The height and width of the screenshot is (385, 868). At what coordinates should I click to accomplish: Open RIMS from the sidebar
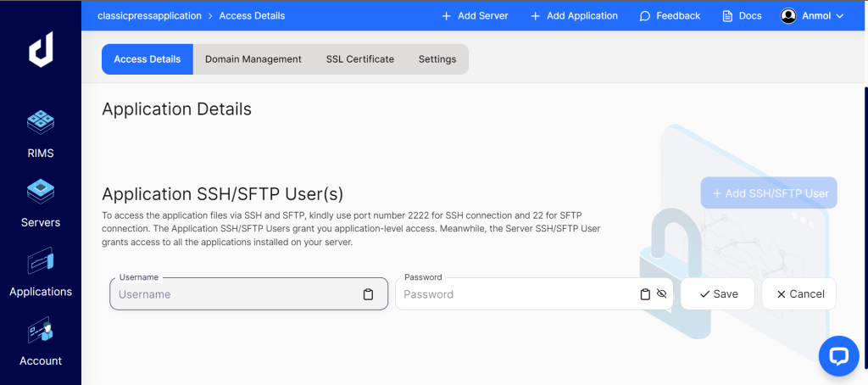(x=41, y=134)
